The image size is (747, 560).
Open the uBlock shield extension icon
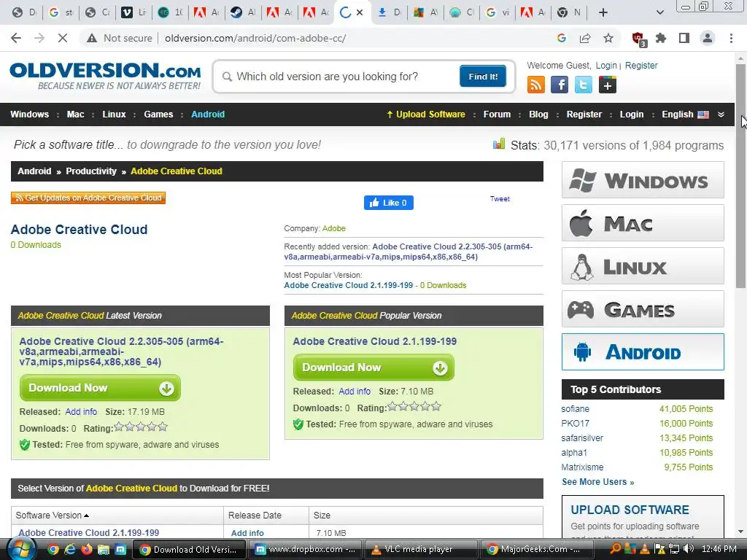click(638, 39)
